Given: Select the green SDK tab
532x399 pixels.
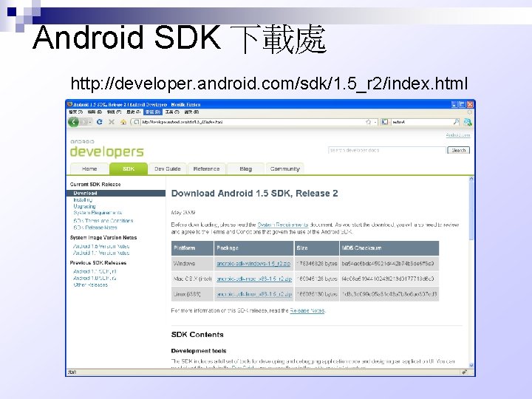Looking at the screenshot, I should pyautogui.click(x=129, y=168).
